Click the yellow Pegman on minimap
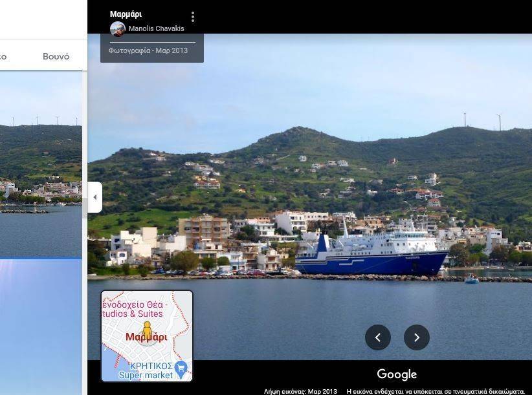Image resolution: width=532 pixels, height=395 pixels. [x=147, y=330]
